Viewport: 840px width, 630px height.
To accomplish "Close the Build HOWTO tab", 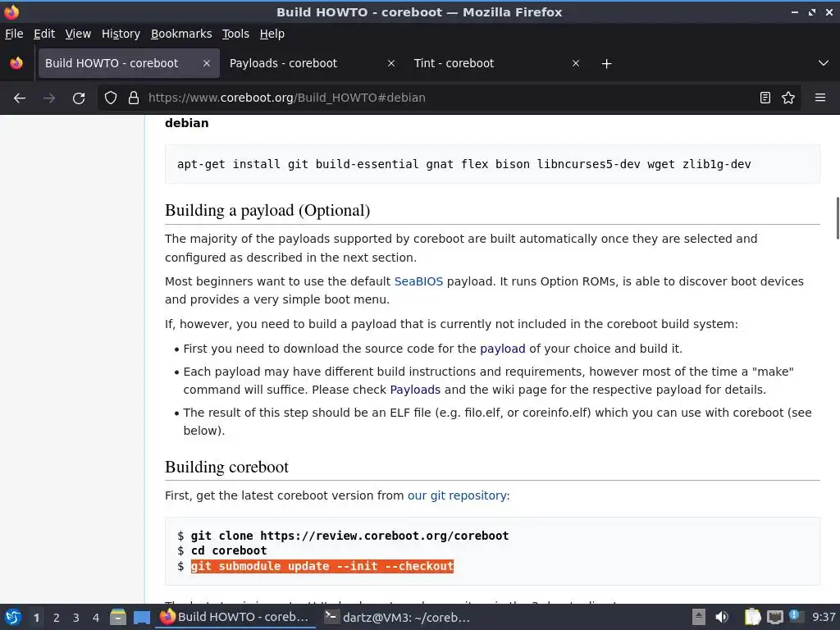I will [x=206, y=63].
